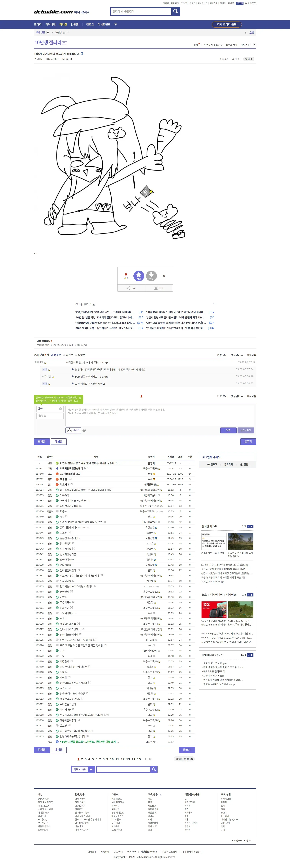Clear the nickname field with X icon
This screenshot has width=290, height=868.
coord(60,409)
